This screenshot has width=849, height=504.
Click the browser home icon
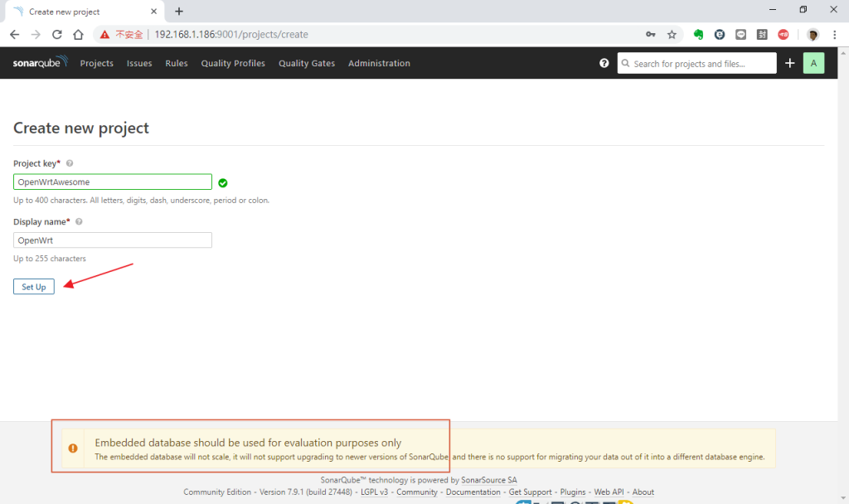78,35
